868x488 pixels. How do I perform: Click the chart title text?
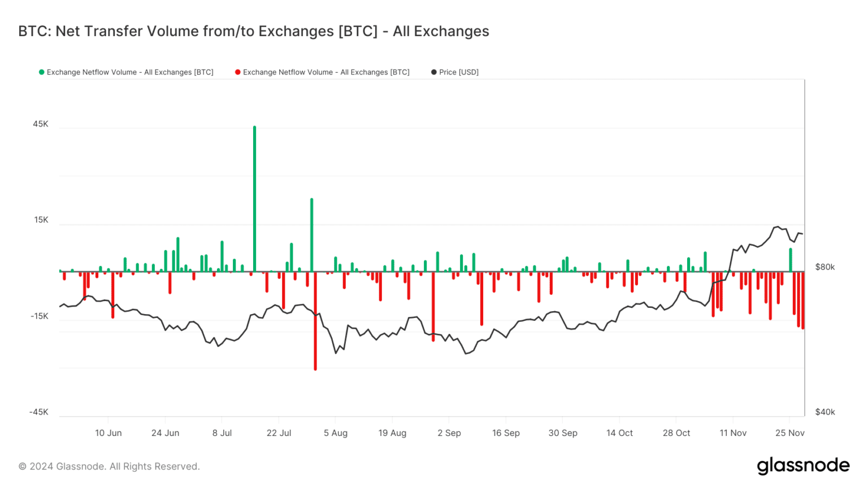click(x=254, y=31)
